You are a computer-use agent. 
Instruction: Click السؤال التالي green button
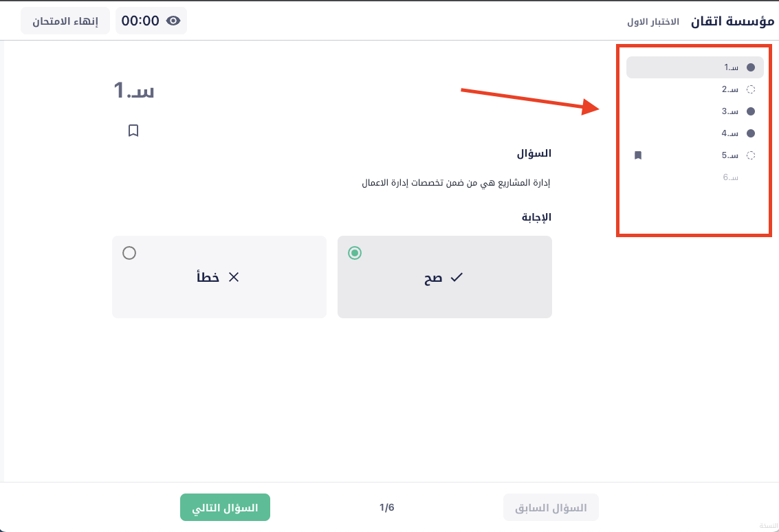pyautogui.click(x=225, y=507)
